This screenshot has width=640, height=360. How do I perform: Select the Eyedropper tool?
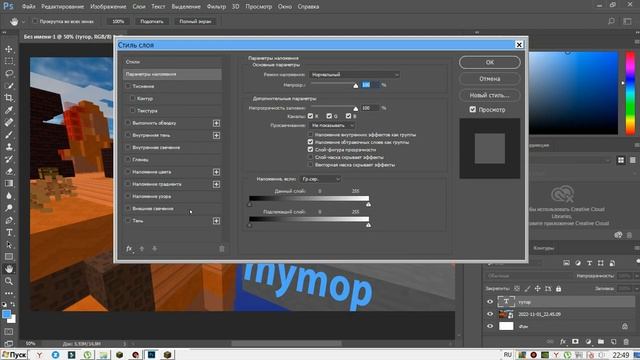coord(9,110)
